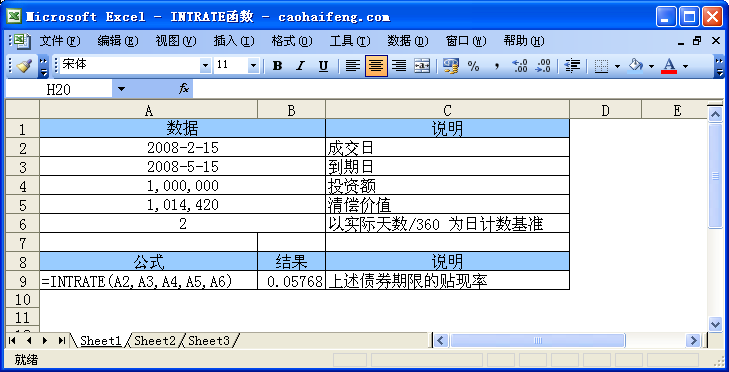Open font name 宋体 dropdown
Screen dimensions: 729x372
(205, 66)
